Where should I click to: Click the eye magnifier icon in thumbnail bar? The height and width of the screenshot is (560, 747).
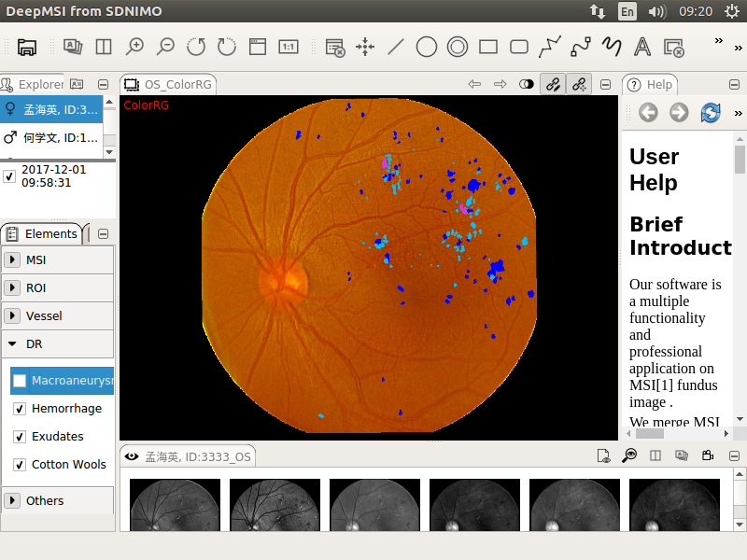629,455
